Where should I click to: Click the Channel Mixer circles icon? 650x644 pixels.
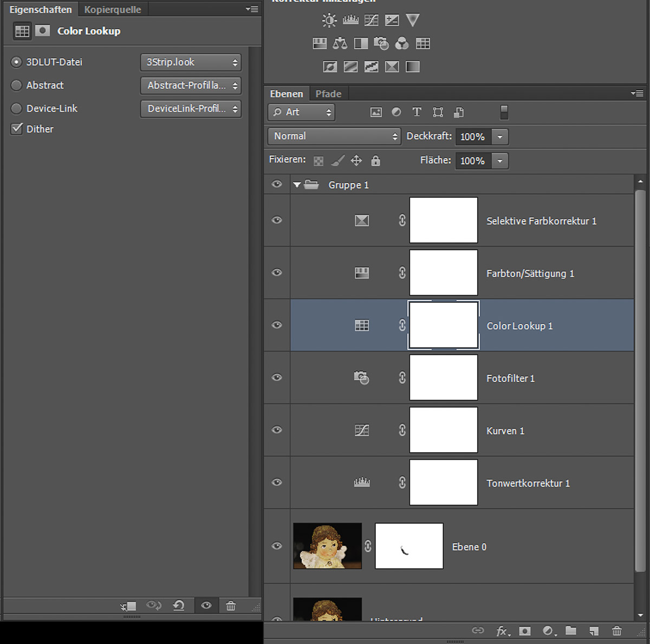pos(402,43)
